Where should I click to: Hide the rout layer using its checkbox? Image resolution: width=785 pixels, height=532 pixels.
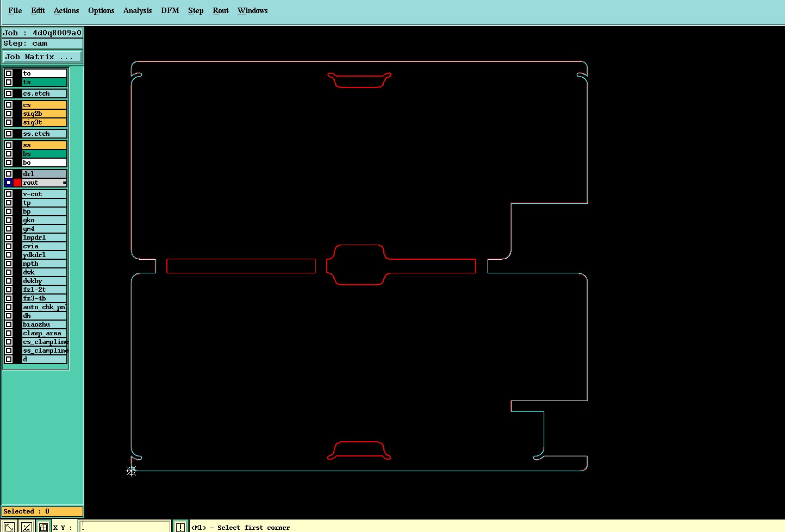coord(9,183)
